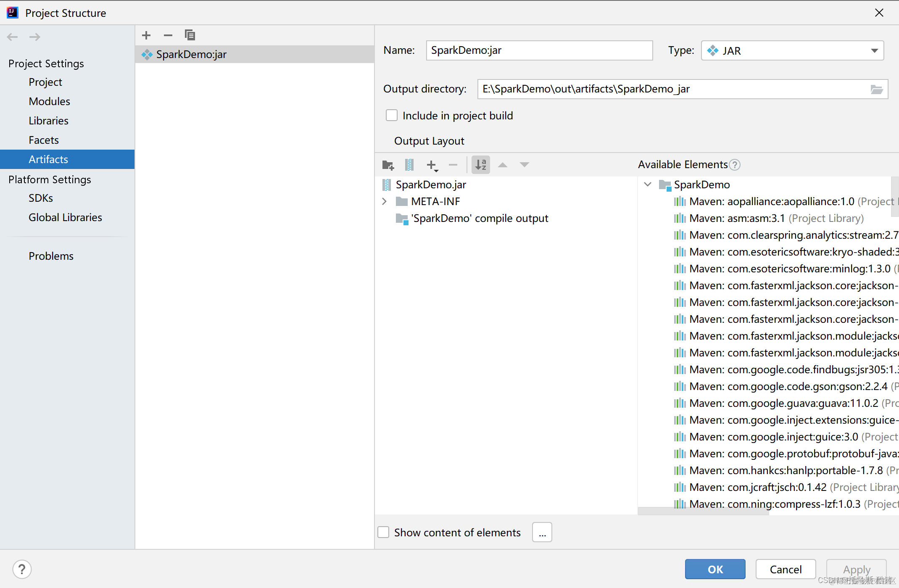Click the Copy artifact icon

(190, 35)
